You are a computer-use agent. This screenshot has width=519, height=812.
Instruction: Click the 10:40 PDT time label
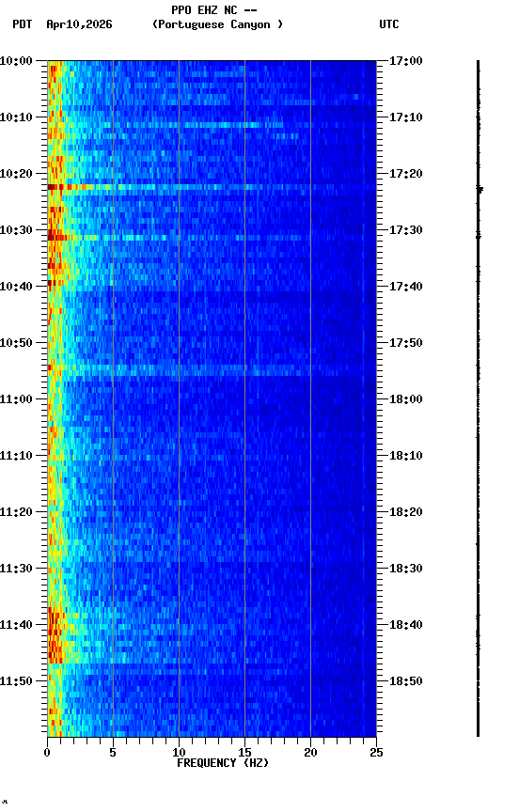16,287
